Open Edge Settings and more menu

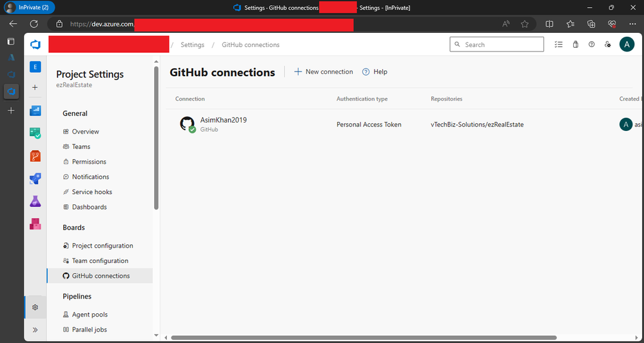632,24
